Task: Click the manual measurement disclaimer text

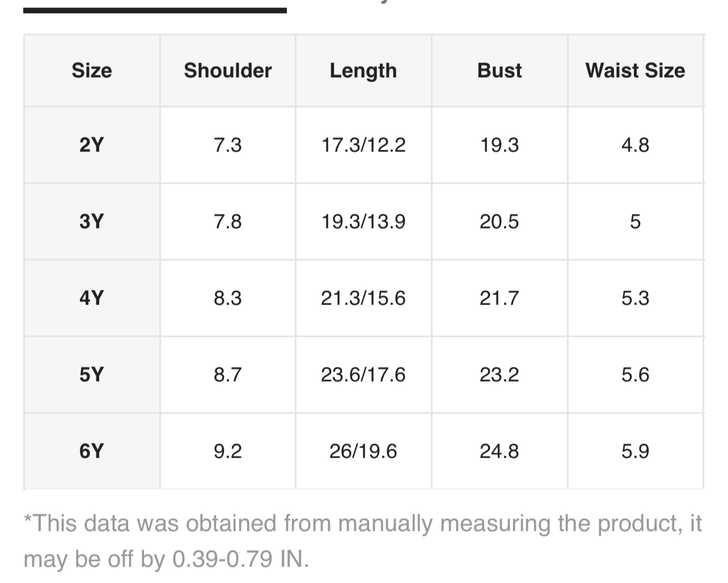Action: click(363, 541)
